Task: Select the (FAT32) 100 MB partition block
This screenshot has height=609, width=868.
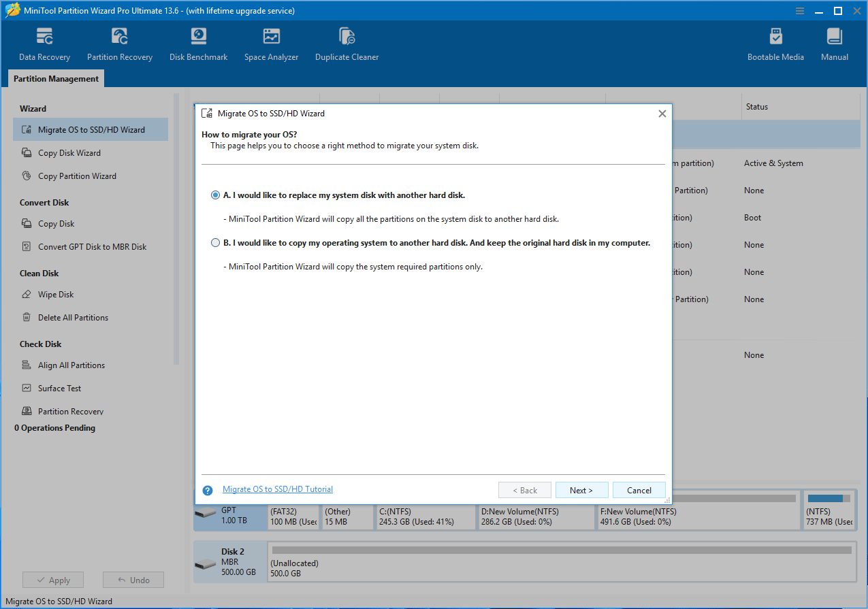Action: click(x=293, y=516)
